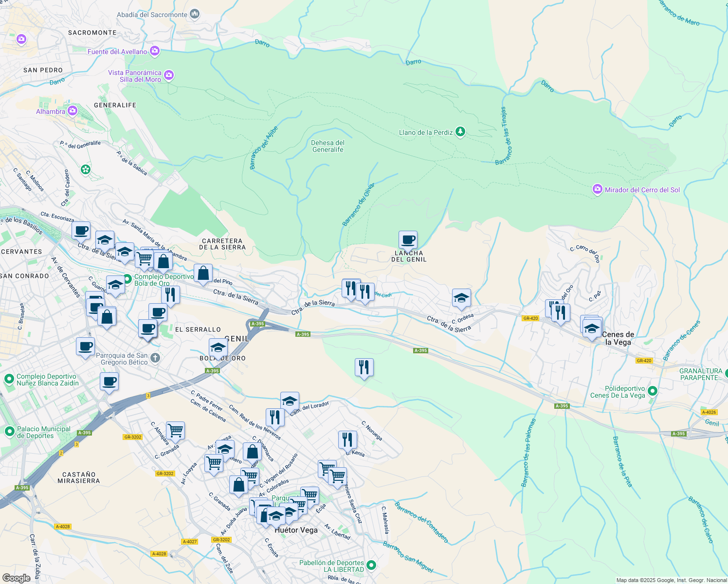The height and width of the screenshot is (584, 728).
Task: Select the A-4026 road shield
Action: [x=709, y=412]
